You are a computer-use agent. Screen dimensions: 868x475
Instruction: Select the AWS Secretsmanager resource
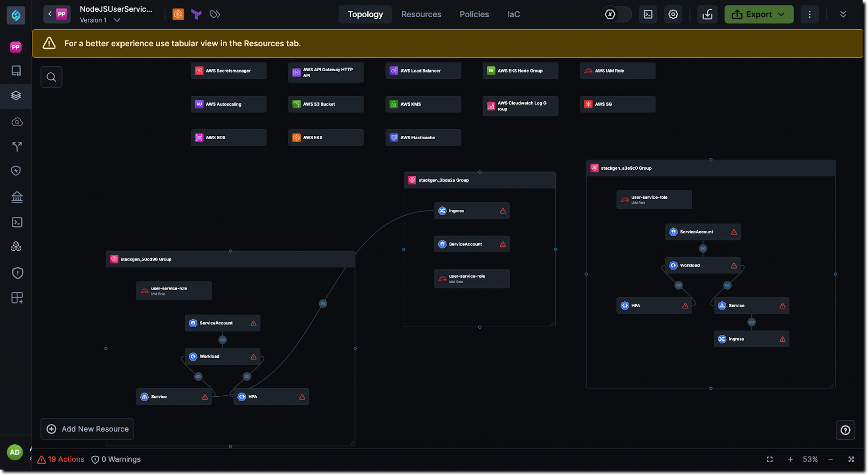point(229,71)
